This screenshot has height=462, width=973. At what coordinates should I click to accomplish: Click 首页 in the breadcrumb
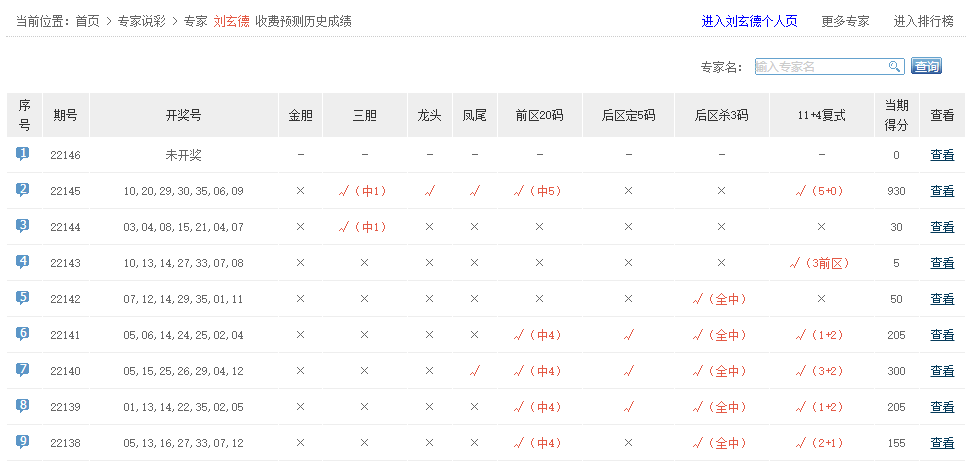[88, 21]
